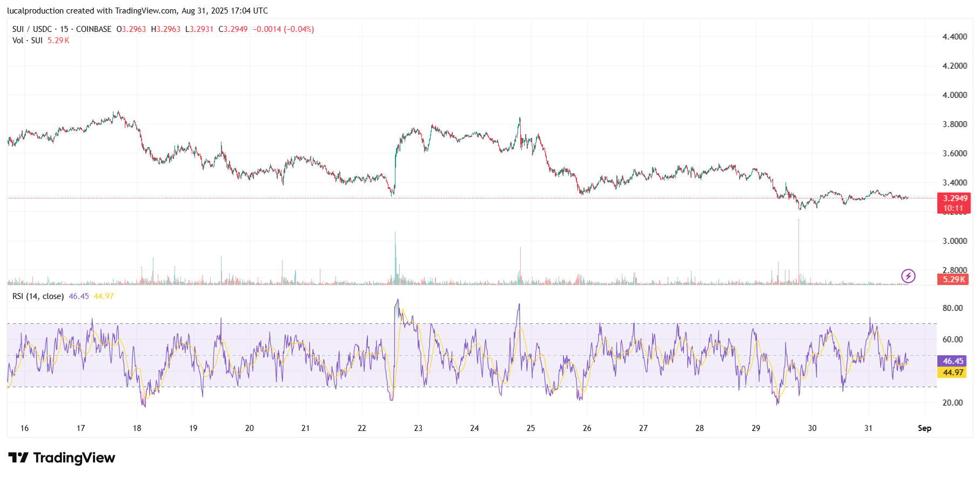Click the 3.4000 price axis label
This screenshot has width=980, height=478.
pyautogui.click(x=955, y=183)
